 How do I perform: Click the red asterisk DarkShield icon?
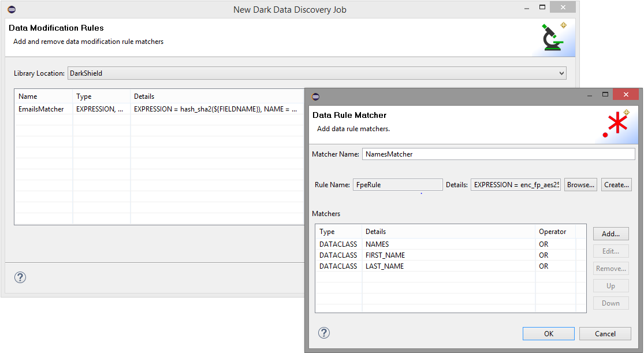coord(617,123)
